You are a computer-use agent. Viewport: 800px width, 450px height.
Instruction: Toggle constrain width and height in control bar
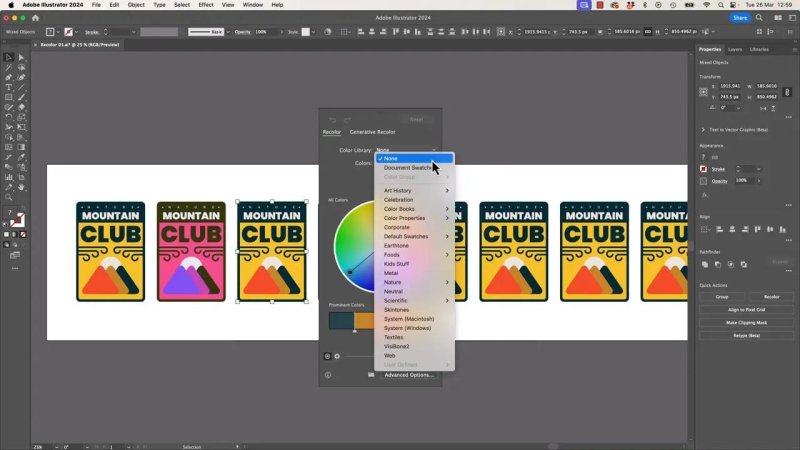pos(647,32)
